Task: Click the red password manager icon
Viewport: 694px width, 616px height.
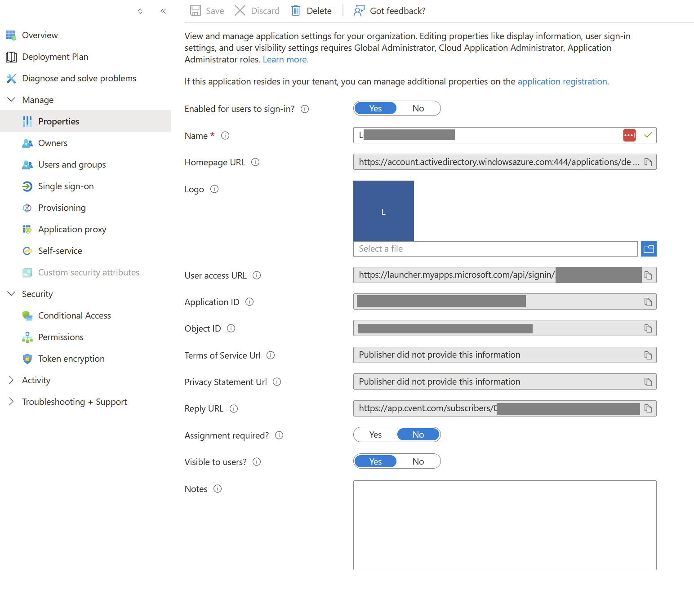Action: point(629,135)
